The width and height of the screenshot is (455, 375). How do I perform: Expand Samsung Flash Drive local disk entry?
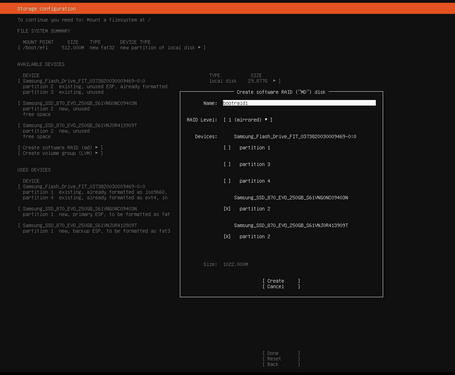coord(149,81)
